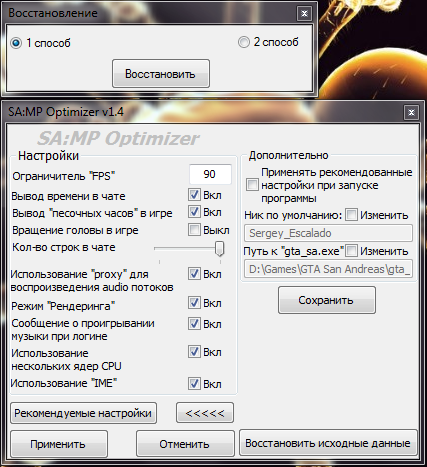Toggle "Вывод времени в чате" checkbox

pos(194,195)
